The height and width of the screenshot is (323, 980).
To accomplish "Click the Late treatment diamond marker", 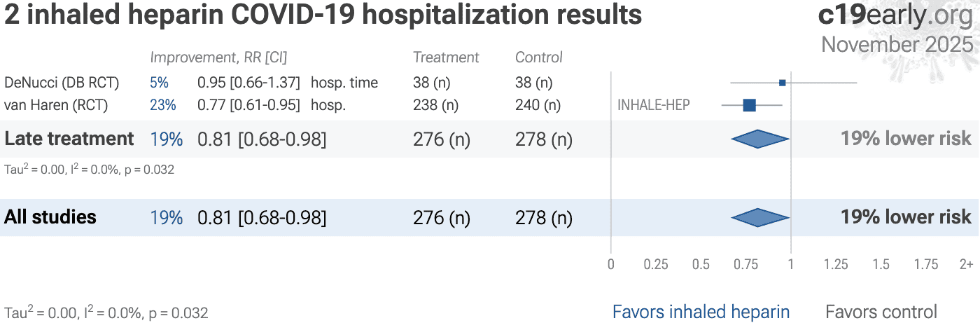I will (x=760, y=139).
